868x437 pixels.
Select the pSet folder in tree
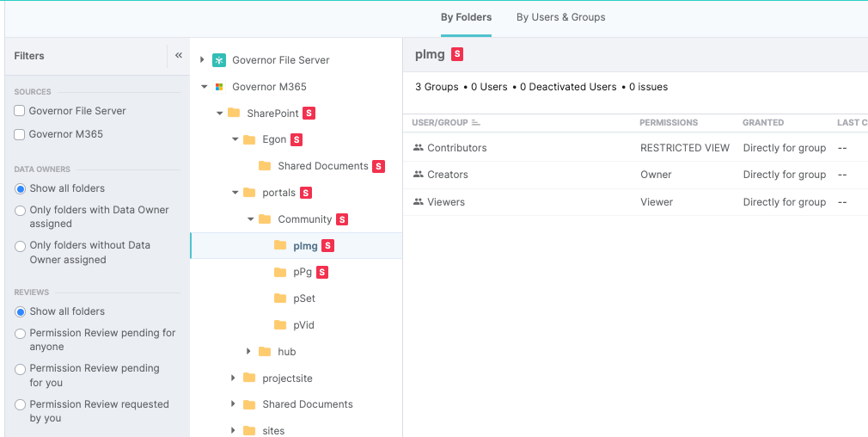tap(303, 299)
